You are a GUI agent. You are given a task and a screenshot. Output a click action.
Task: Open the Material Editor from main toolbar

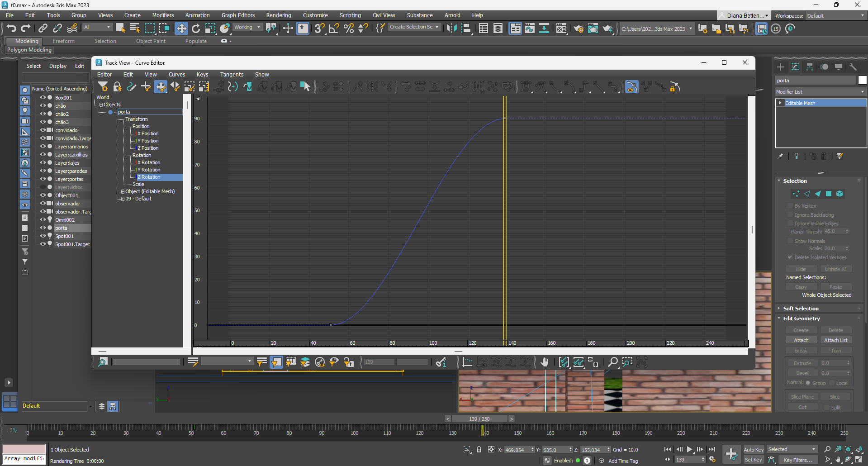point(561,29)
